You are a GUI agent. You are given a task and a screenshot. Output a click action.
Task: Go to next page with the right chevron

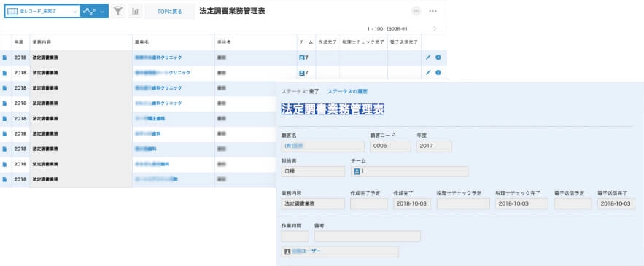(x=435, y=28)
